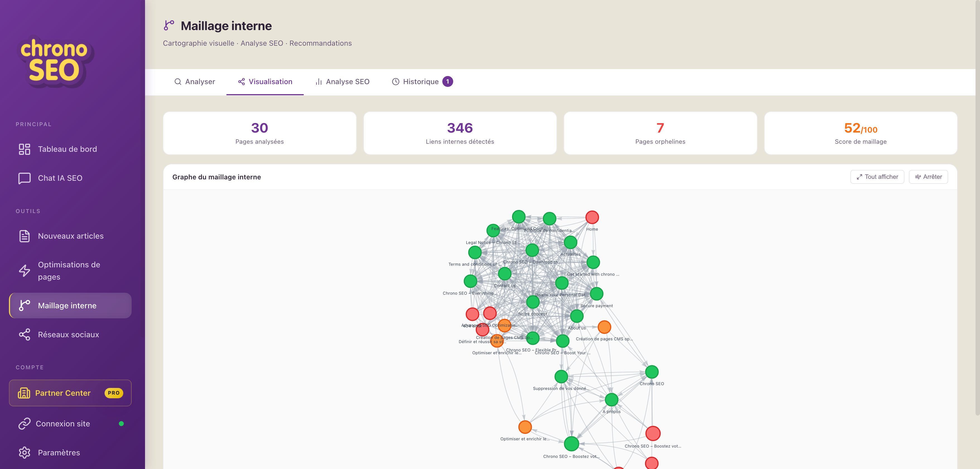Image resolution: width=980 pixels, height=469 pixels.
Task: Click the orange Optimiser et enrichir node
Action: pyautogui.click(x=525, y=427)
